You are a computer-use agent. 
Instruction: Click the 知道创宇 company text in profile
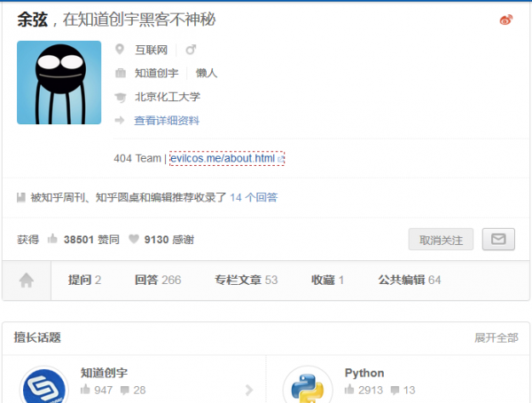(x=156, y=73)
